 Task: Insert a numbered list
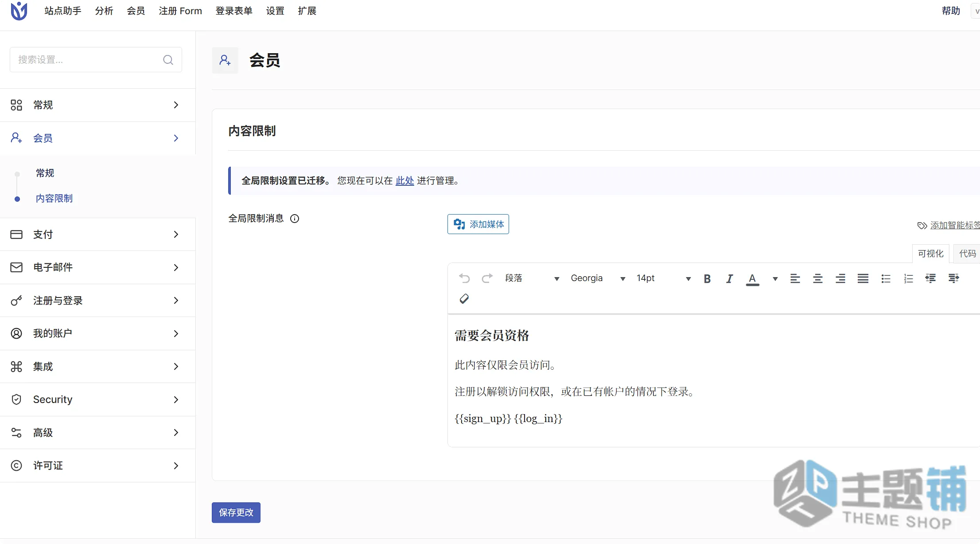coord(908,278)
